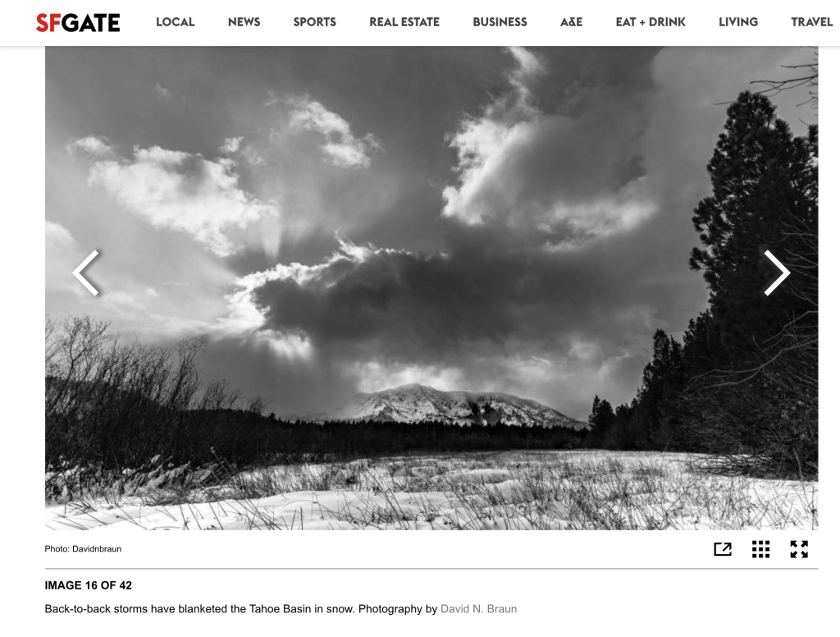This screenshot has height=637, width=840.
Task: Click the Tahoe Basin caption text
Action: pyautogui.click(x=241, y=608)
